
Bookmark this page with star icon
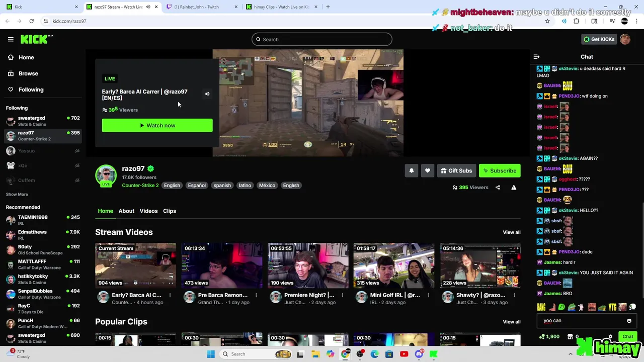tap(547, 21)
